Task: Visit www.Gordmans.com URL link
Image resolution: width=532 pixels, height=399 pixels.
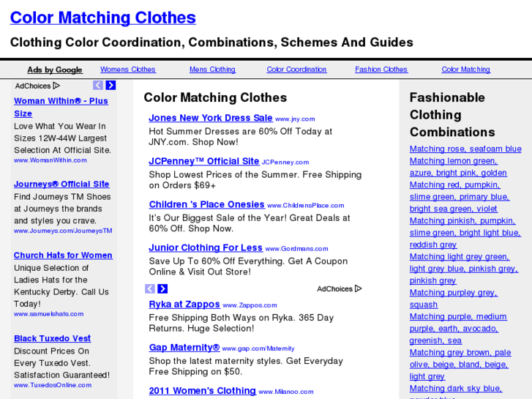Action: (296, 249)
